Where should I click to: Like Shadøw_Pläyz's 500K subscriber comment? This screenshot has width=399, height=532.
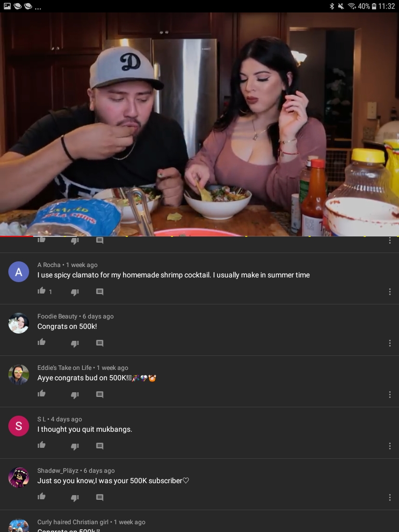(42, 496)
